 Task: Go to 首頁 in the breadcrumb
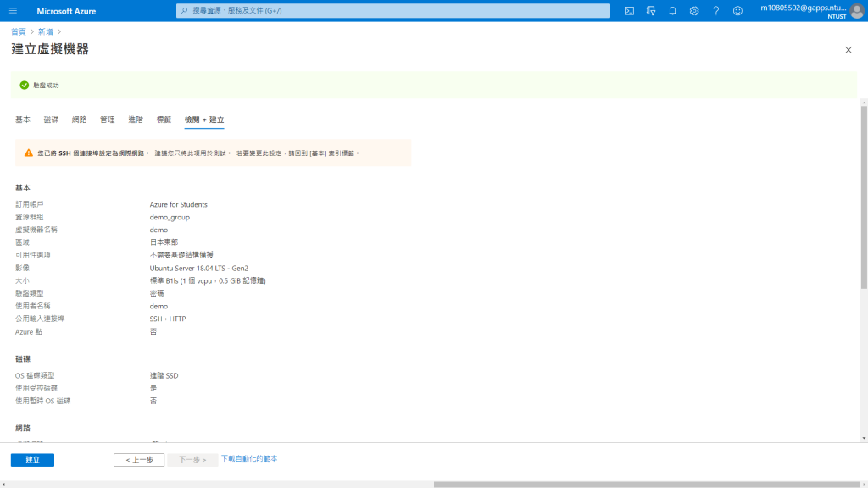19,31
